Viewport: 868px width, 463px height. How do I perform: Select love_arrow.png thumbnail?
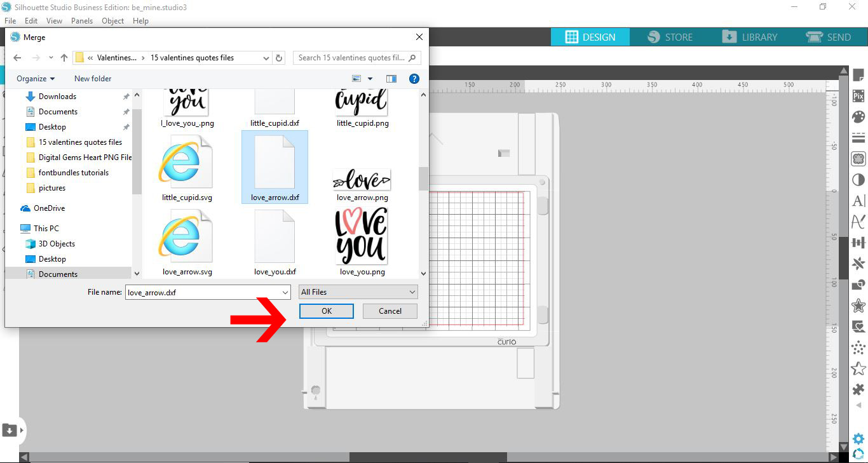(x=362, y=180)
